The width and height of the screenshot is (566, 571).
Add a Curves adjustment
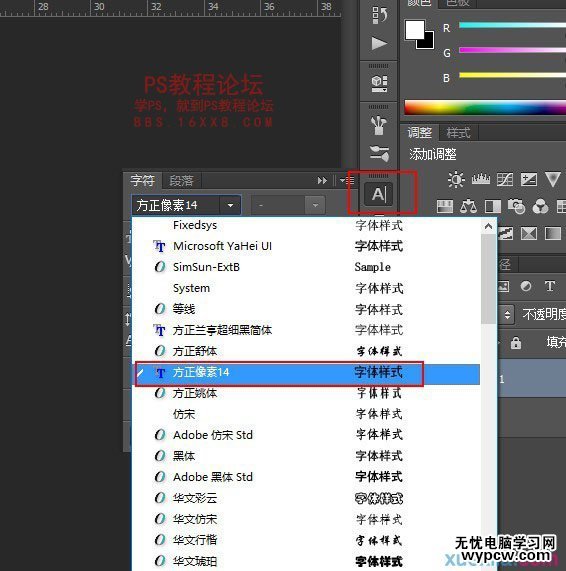tap(505, 179)
